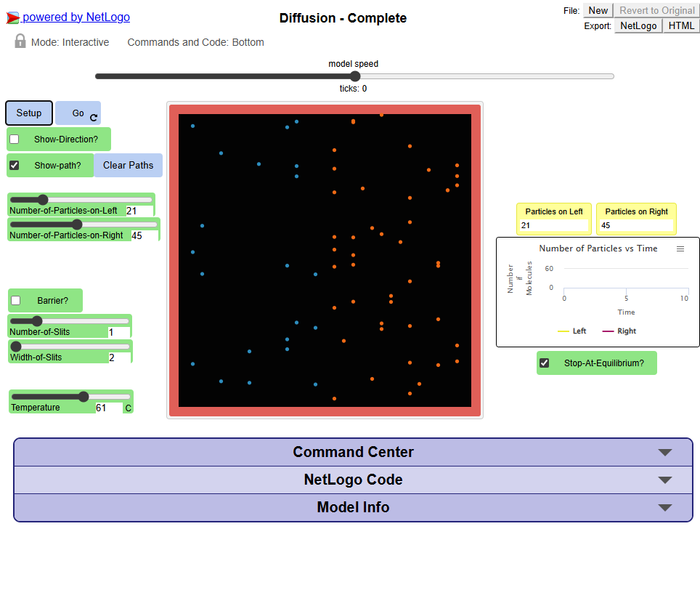Screen dimensions: 700x598
Task: Start the simulation with Go
Action: tap(78, 113)
